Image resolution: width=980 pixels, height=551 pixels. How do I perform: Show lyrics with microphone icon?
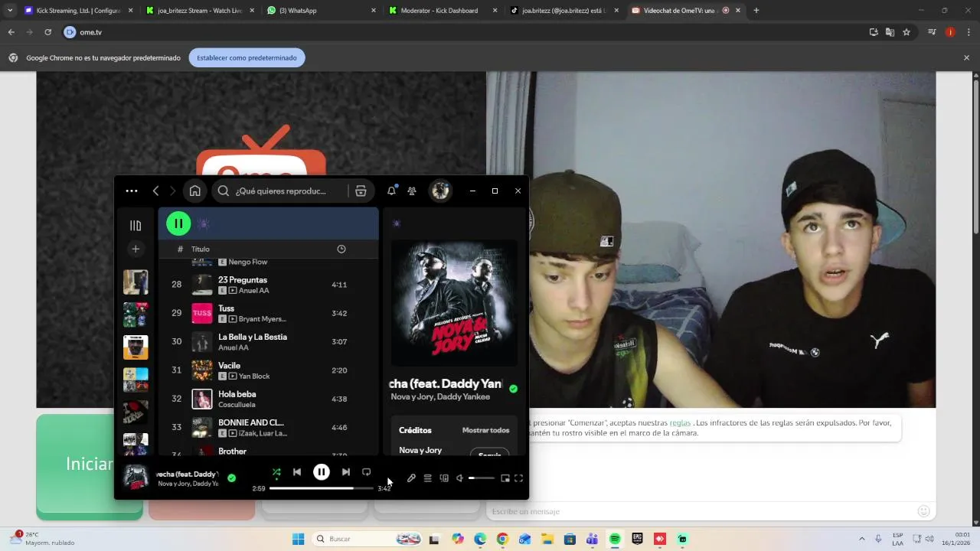pos(411,478)
